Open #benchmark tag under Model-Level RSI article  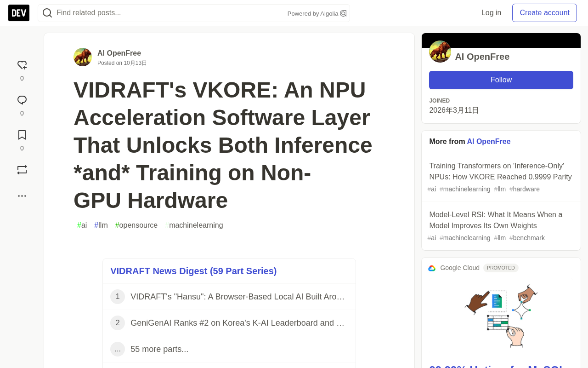(x=527, y=238)
